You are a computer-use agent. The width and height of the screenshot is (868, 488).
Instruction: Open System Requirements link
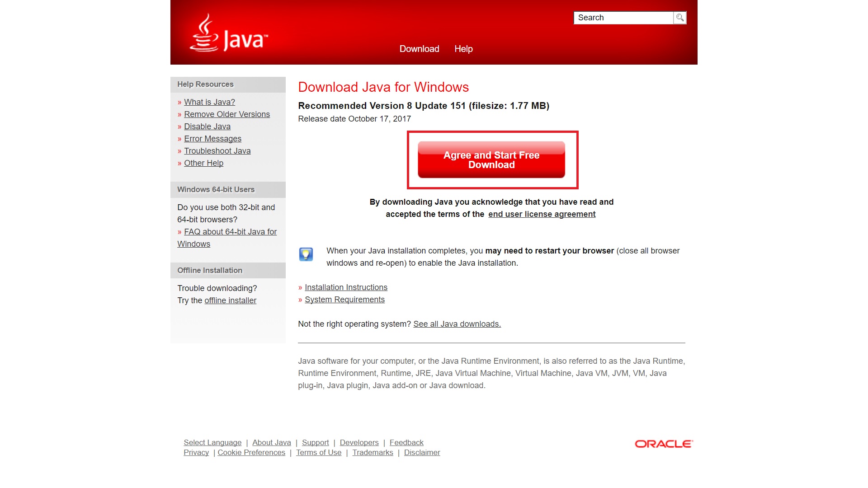click(x=344, y=300)
